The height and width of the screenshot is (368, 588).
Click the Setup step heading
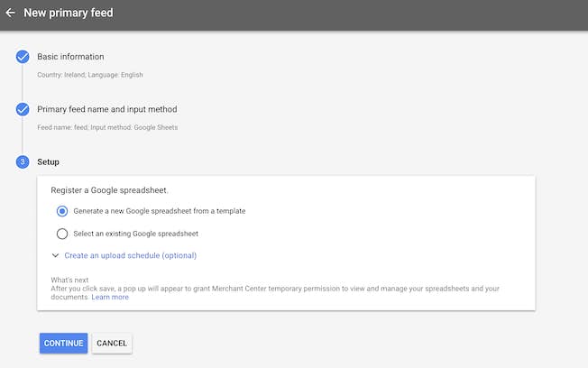48,162
